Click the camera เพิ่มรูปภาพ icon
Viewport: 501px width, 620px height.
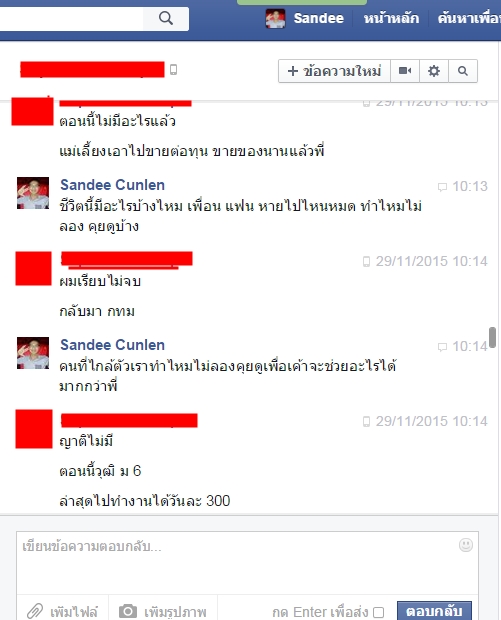click(x=128, y=611)
